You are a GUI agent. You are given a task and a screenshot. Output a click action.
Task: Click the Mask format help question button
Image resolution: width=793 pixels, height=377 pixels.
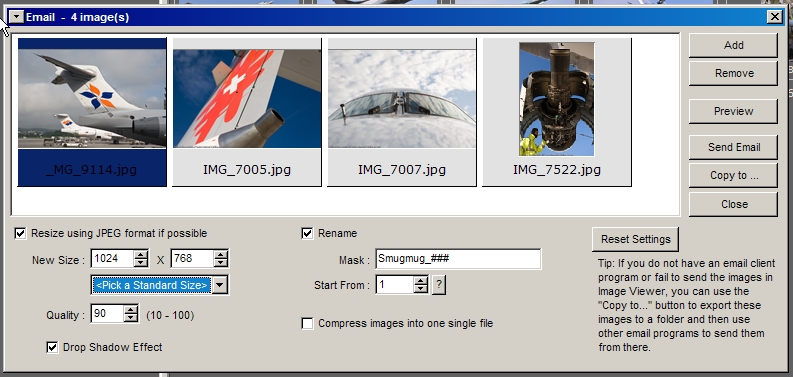[x=438, y=285]
